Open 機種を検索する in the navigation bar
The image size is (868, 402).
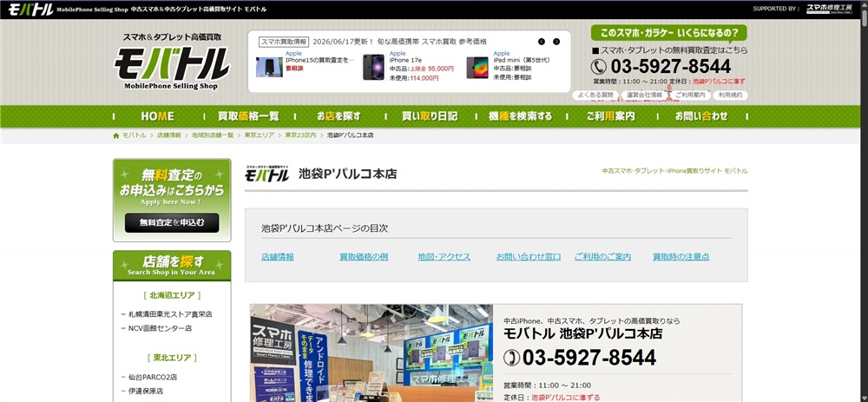pos(520,116)
